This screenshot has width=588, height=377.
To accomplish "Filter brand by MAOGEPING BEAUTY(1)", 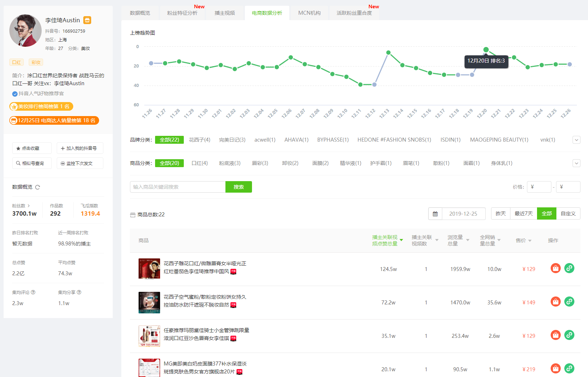I will [x=499, y=140].
